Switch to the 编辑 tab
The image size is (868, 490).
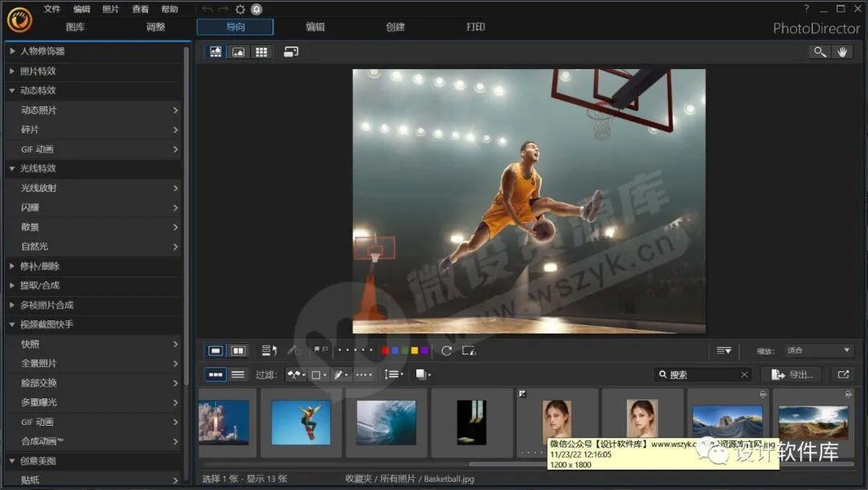pyautogui.click(x=315, y=27)
